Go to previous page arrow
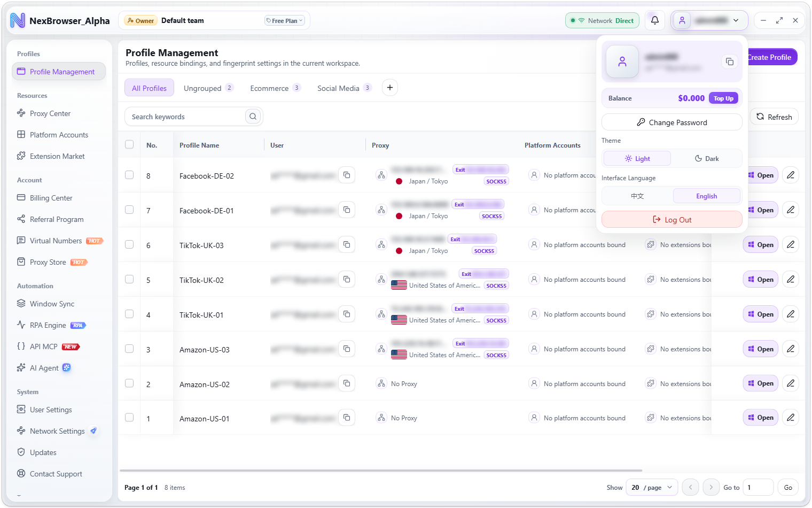This screenshot has width=812, height=508. click(691, 487)
